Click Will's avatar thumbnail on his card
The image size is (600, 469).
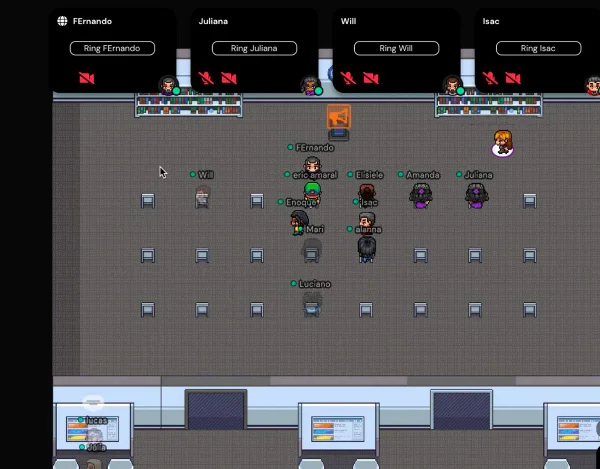(x=453, y=86)
